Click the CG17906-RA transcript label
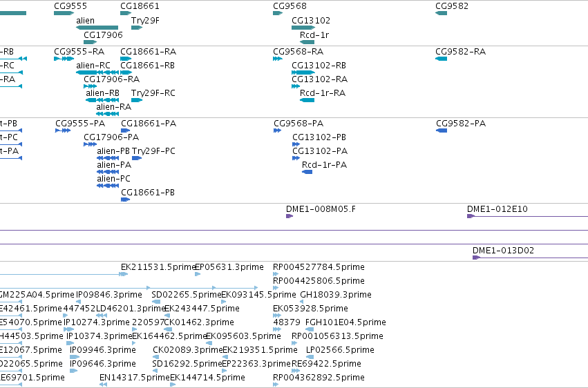 pyautogui.click(x=111, y=79)
